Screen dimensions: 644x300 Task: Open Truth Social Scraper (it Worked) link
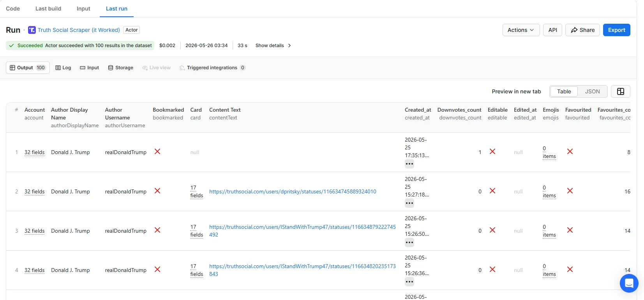tap(79, 30)
